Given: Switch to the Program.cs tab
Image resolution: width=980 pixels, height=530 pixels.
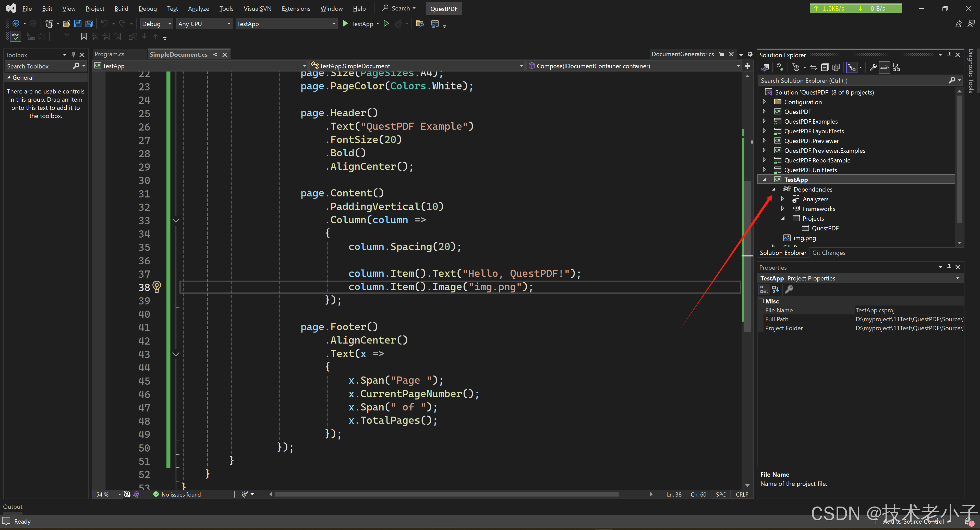Looking at the screenshot, I should click(110, 54).
